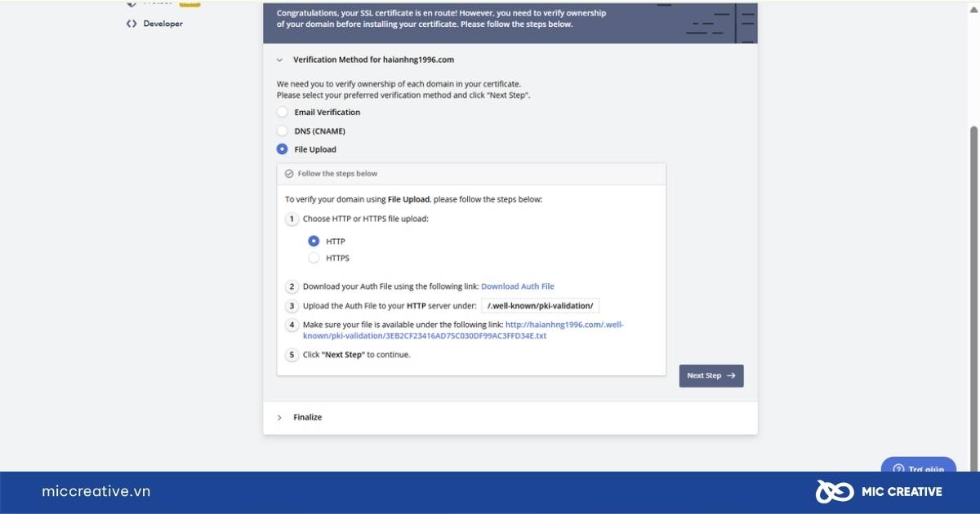980x514 pixels.
Task: Click the Developer code brackets icon
Action: tap(131, 24)
